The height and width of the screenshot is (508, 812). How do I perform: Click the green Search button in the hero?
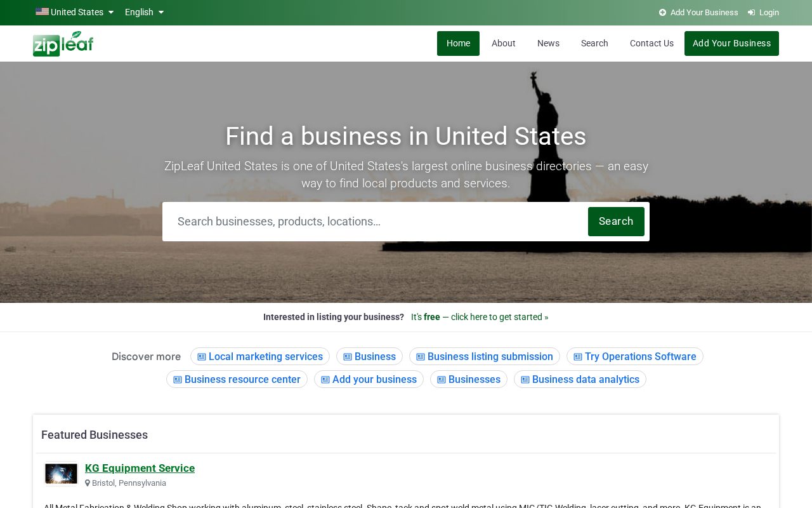coord(616,222)
